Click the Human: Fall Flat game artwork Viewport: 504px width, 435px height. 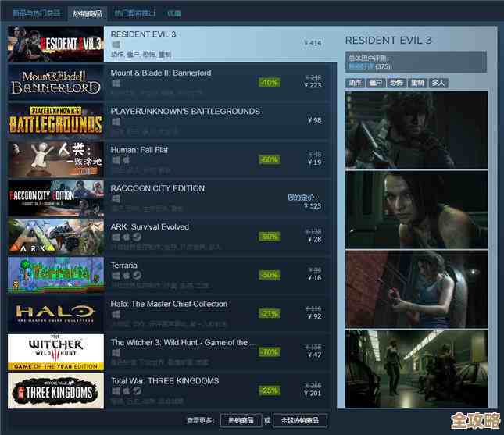pyautogui.click(x=55, y=159)
